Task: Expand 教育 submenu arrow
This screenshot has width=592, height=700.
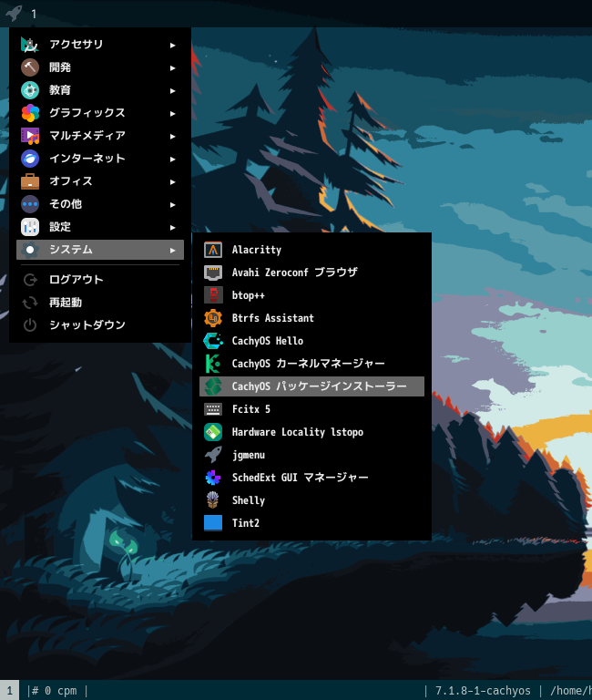Action: pyautogui.click(x=173, y=90)
